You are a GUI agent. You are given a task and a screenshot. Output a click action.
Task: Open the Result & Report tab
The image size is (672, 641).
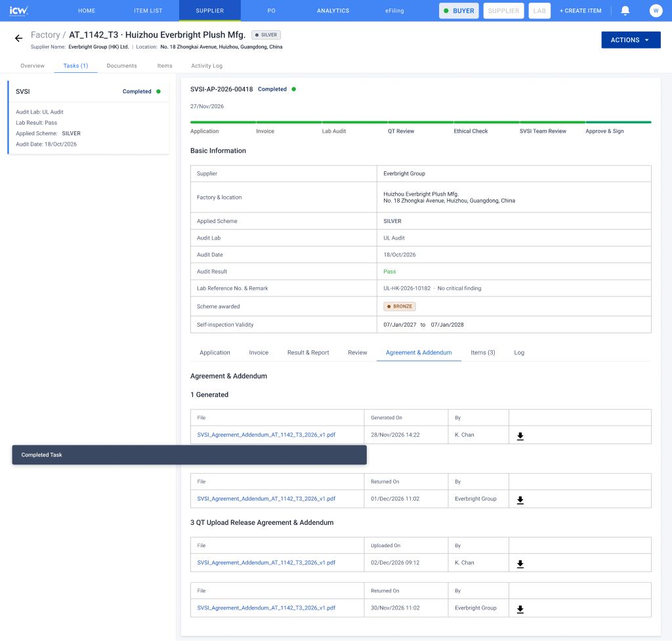pos(308,352)
